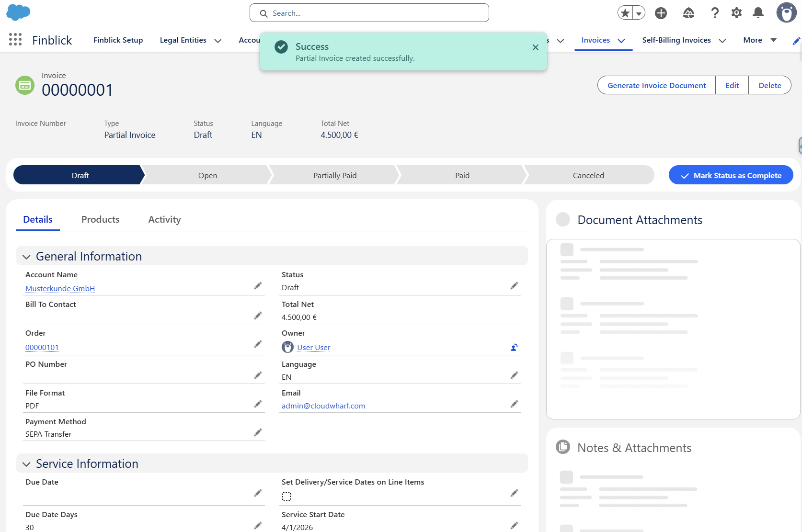
Task: Click the Document Attachments heading
Action: coord(640,220)
